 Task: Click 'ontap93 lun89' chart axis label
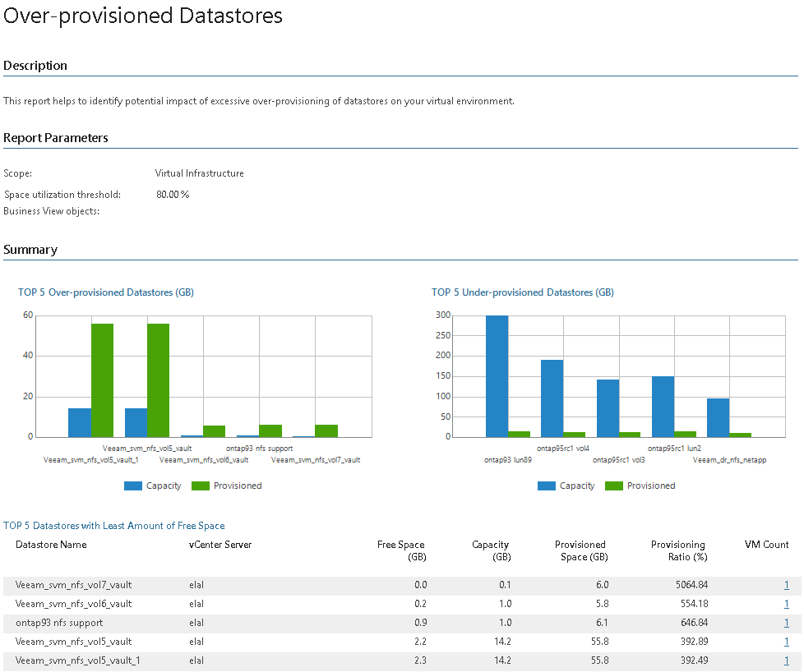[x=507, y=460]
